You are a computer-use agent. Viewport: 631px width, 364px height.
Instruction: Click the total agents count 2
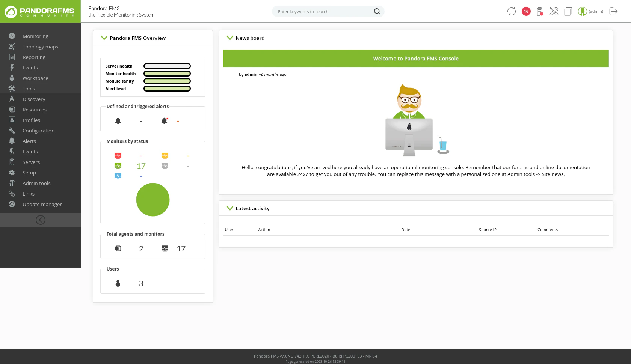141,248
